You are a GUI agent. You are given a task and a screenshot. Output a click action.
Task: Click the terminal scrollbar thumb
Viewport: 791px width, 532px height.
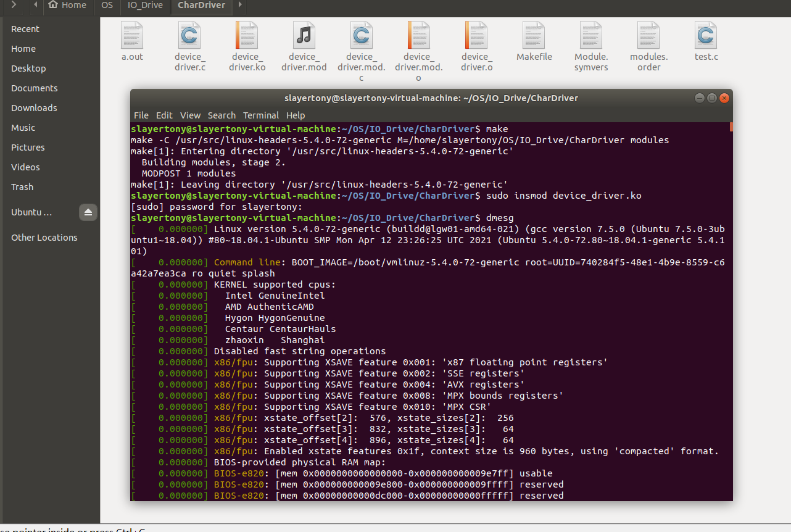coord(731,127)
